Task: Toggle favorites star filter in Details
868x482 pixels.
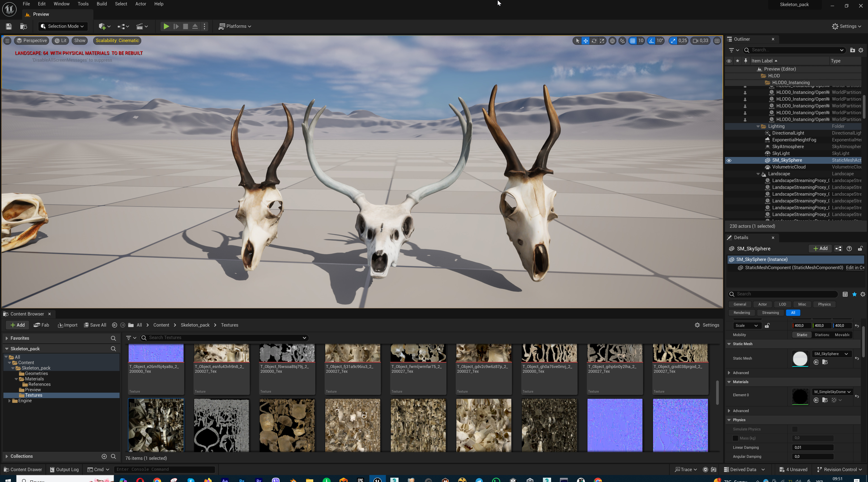Action: (x=854, y=294)
